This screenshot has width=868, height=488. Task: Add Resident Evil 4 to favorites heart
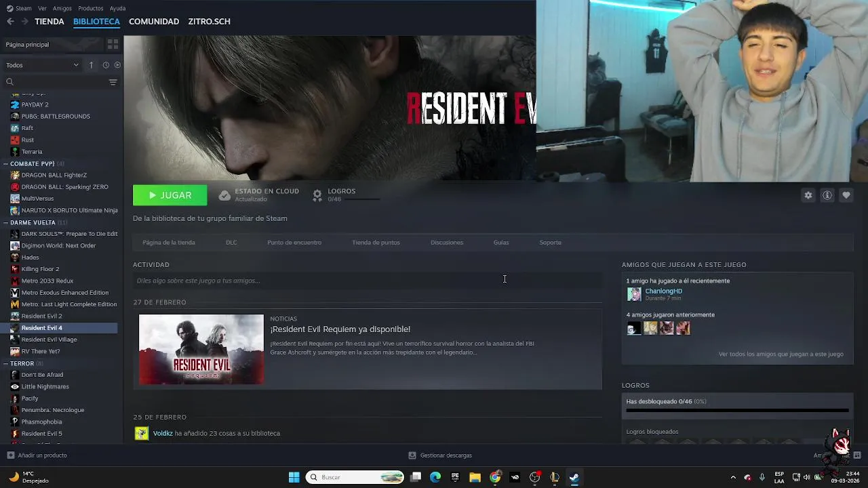tap(846, 195)
